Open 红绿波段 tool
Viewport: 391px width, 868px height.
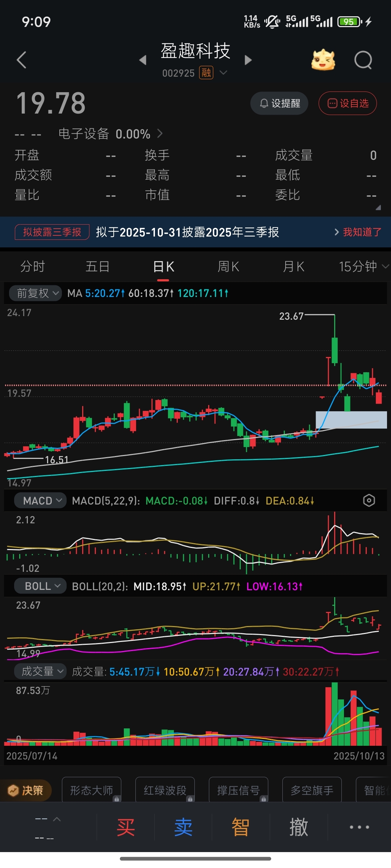click(x=165, y=790)
